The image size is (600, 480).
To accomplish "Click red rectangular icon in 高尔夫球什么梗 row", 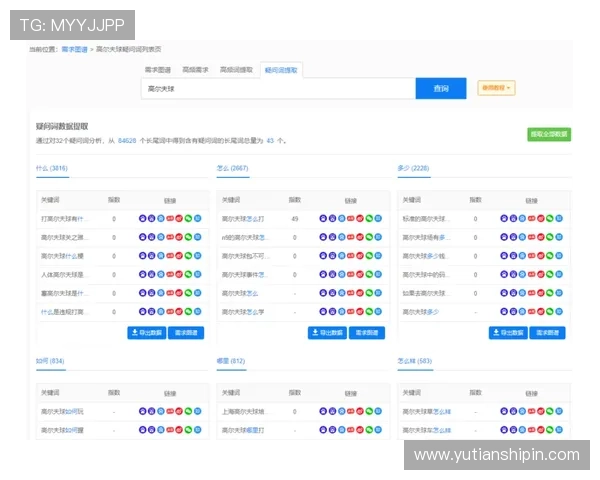I will click(170, 256).
